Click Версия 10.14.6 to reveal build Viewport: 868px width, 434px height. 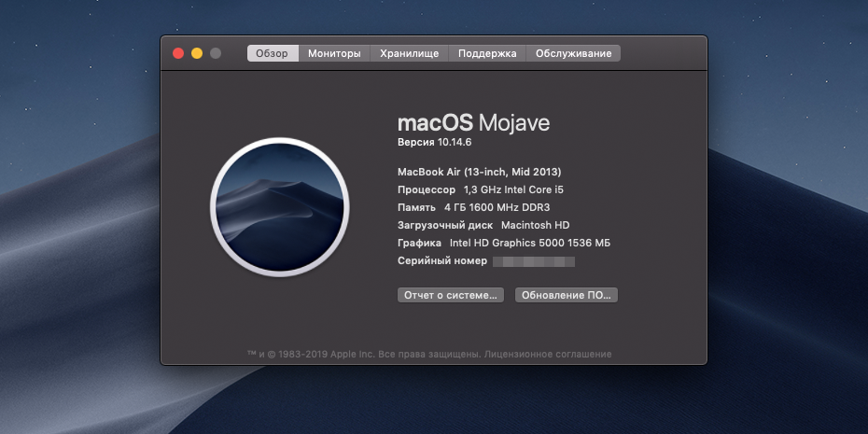[x=435, y=142]
